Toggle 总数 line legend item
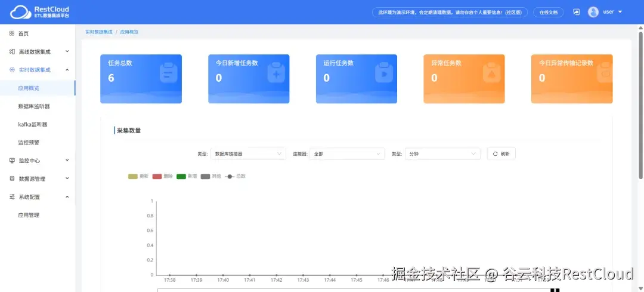This screenshot has height=292, width=644. click(x=235, y=176)
